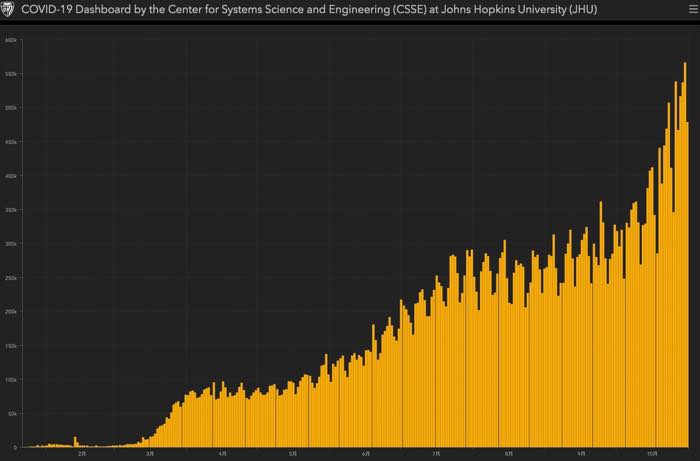The image size is (700, 461).
Task: Click the 2月 label on the time axis
Action: tap(81, 453)
